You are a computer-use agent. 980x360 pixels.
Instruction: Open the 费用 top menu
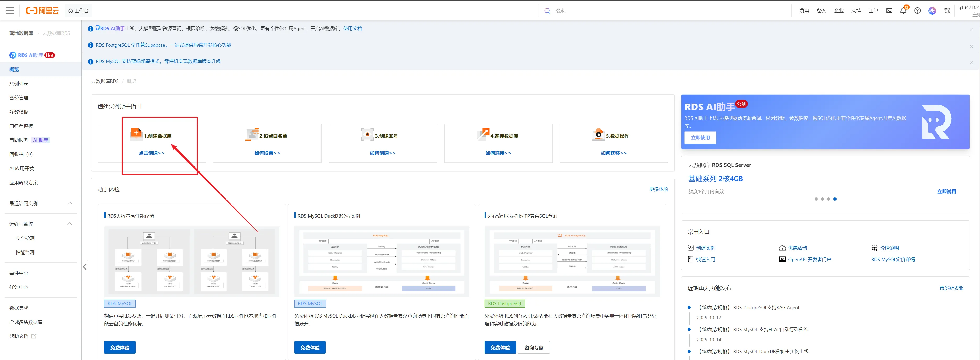pos(804,11)
